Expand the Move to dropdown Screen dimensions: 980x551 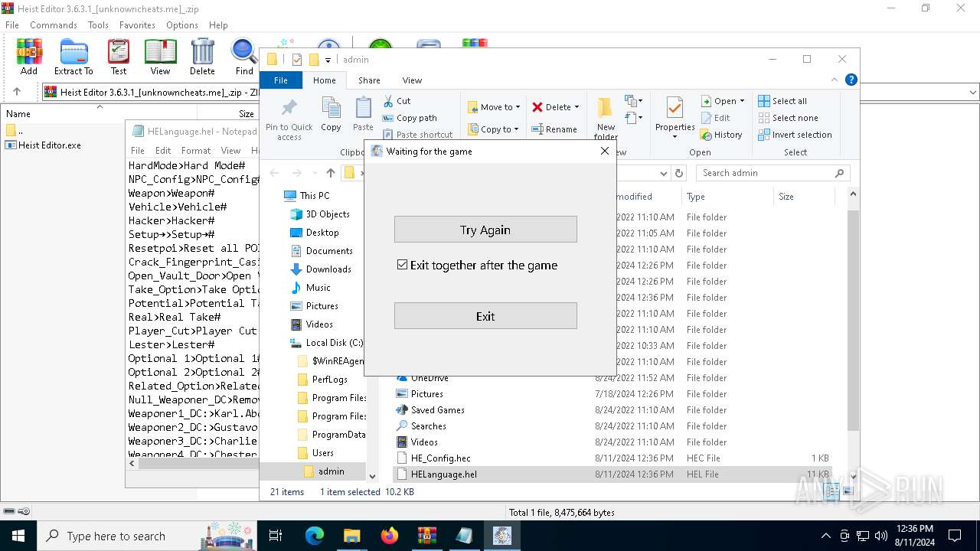point(518,107)
